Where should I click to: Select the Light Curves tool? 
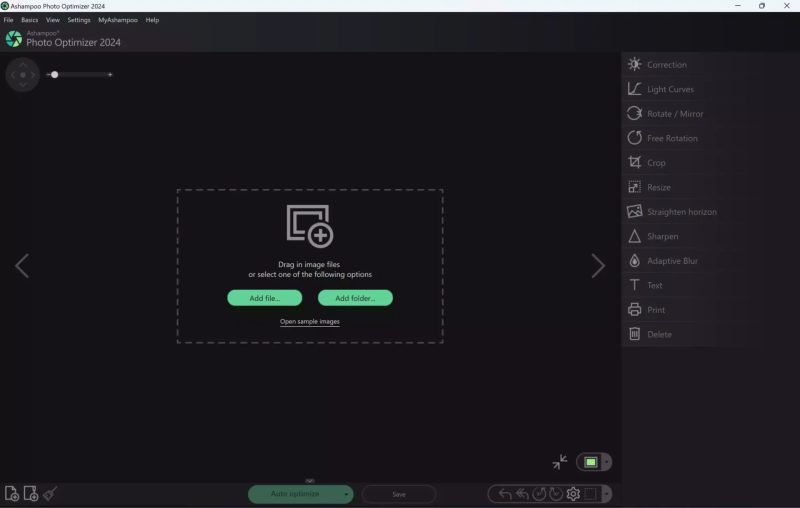click(669, 89)
